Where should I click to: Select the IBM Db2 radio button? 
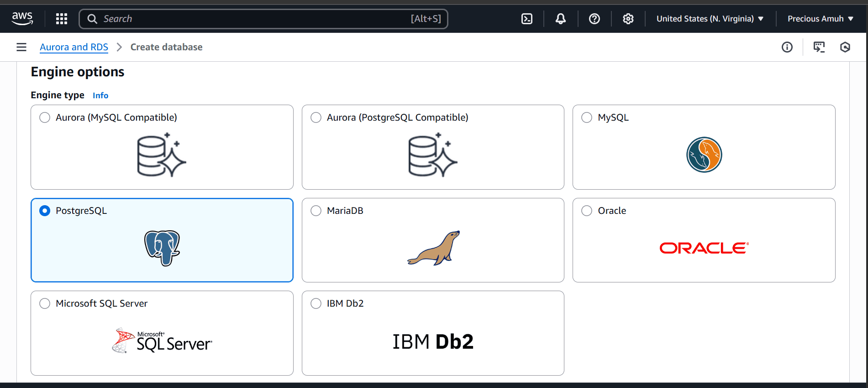tap(316, 303)
